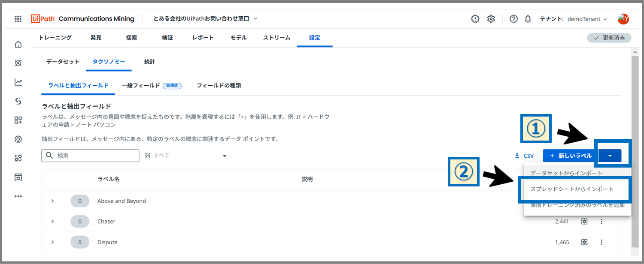
Task: Go to Home in left sidebar
Action: tap(18, 44)
